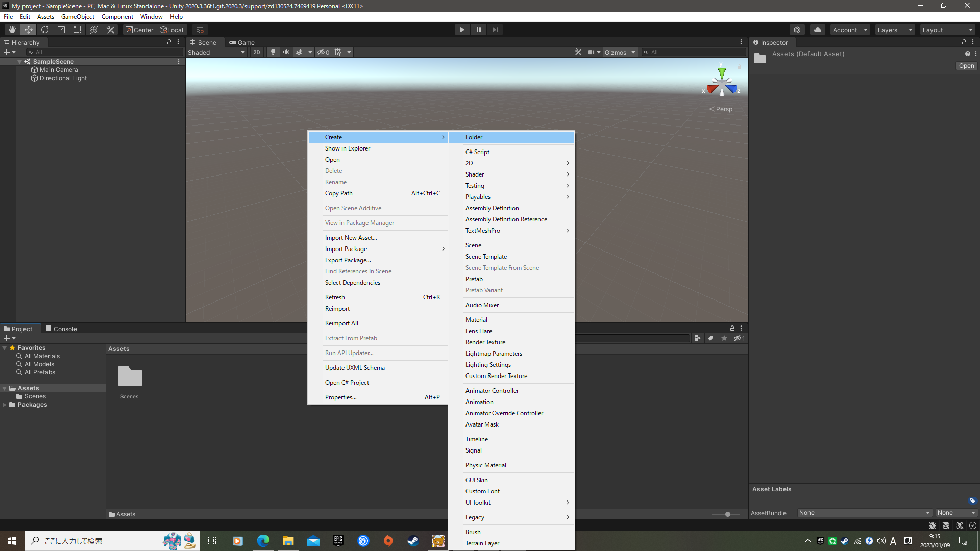
Task: Open the Scene camera settings dropdown
Action: tap(594, 52)
